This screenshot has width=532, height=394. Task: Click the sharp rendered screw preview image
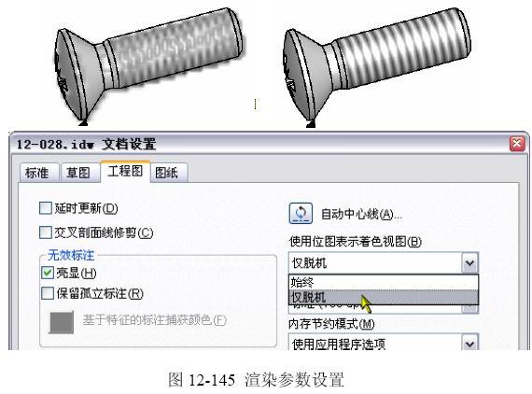377,66
